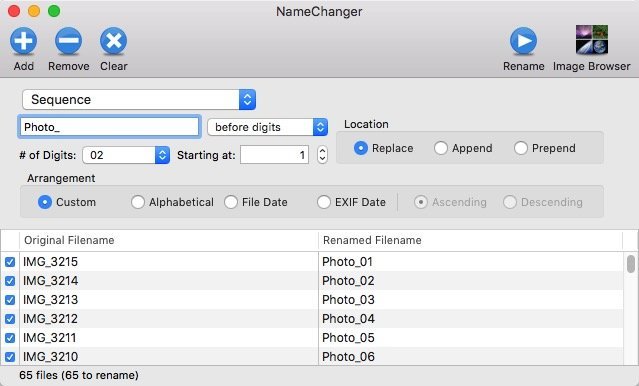This screenshot has width=639, height=386.
Task: Click the green zoom window button
Action: 54,11
